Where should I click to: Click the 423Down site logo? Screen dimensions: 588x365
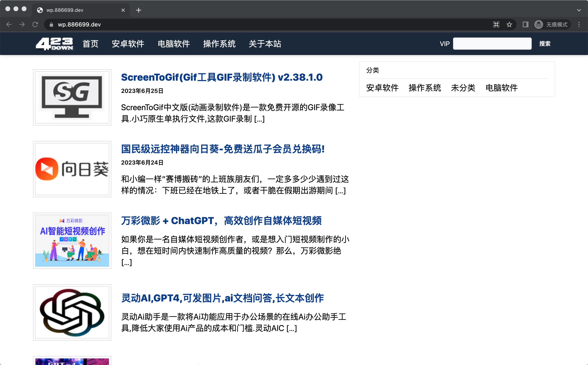(x=54, y=44)
